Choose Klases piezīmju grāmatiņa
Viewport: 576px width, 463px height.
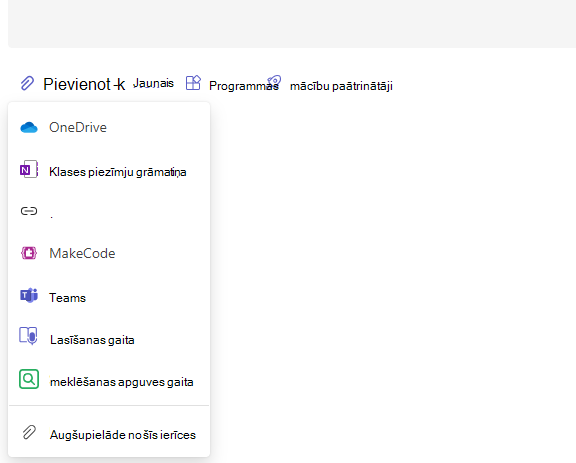click(x=109, y=171)
